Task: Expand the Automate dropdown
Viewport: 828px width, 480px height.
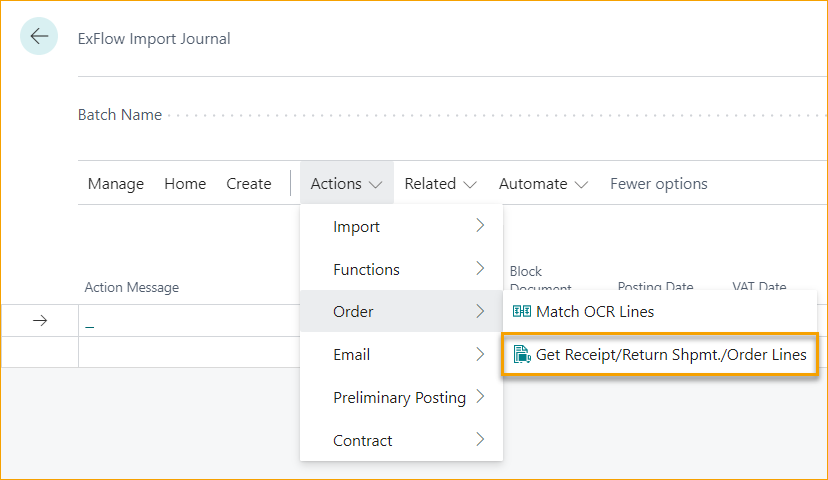Action: (543, 184)
